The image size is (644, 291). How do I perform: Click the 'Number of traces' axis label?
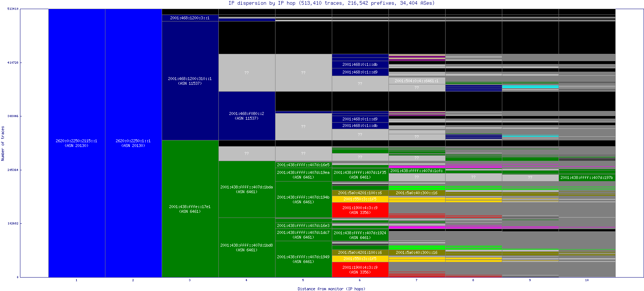click(x=3, y=143)
